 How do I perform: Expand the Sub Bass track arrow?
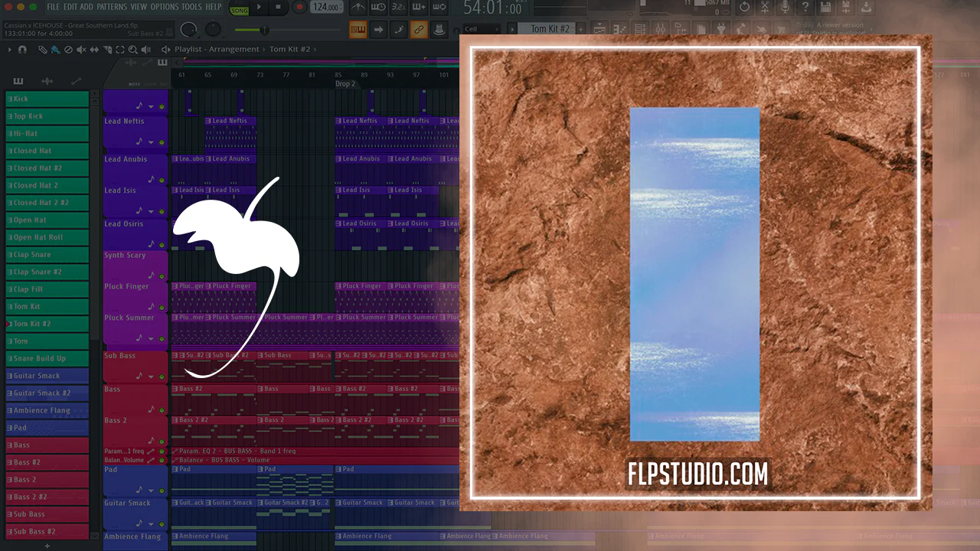point(152,376)
